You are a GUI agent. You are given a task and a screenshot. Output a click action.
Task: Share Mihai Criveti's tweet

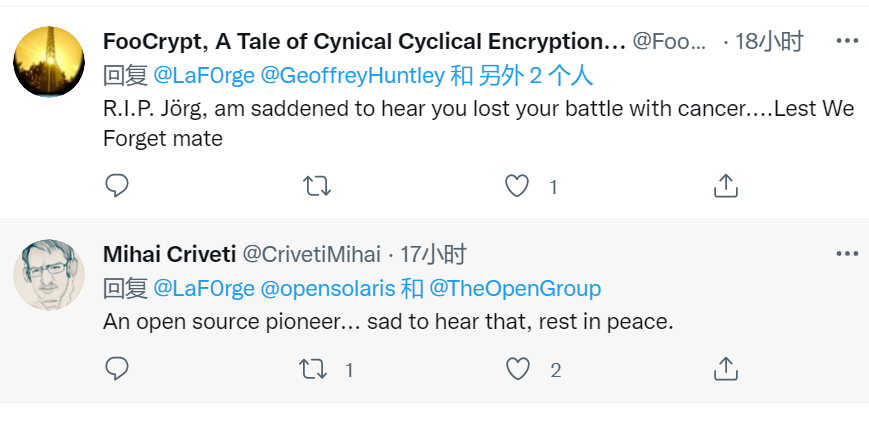pyautogui.click(x=726, y=369)
